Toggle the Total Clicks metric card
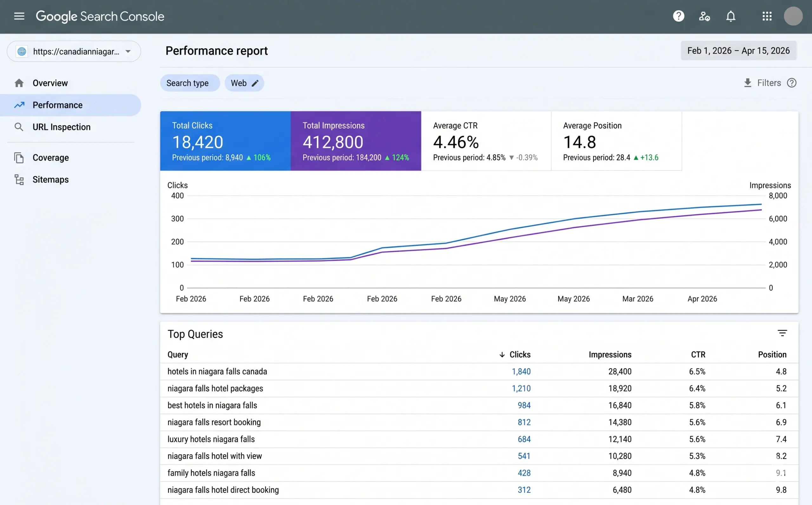This screenshot has height=505, width=812. click(226, 141)
